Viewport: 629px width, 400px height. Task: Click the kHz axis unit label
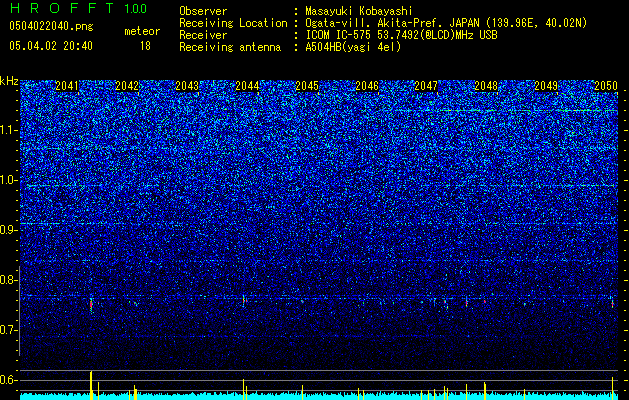click(9, 81)
